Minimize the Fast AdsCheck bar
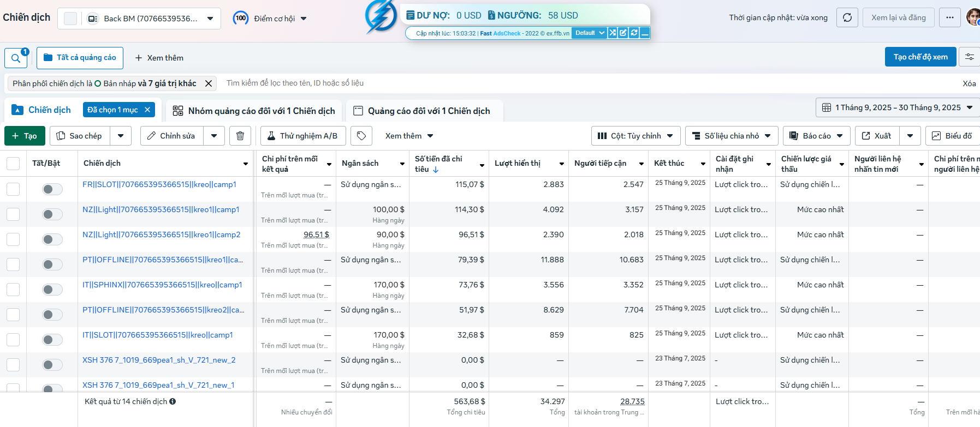This screenshot has width=980, height=427. 645,33
